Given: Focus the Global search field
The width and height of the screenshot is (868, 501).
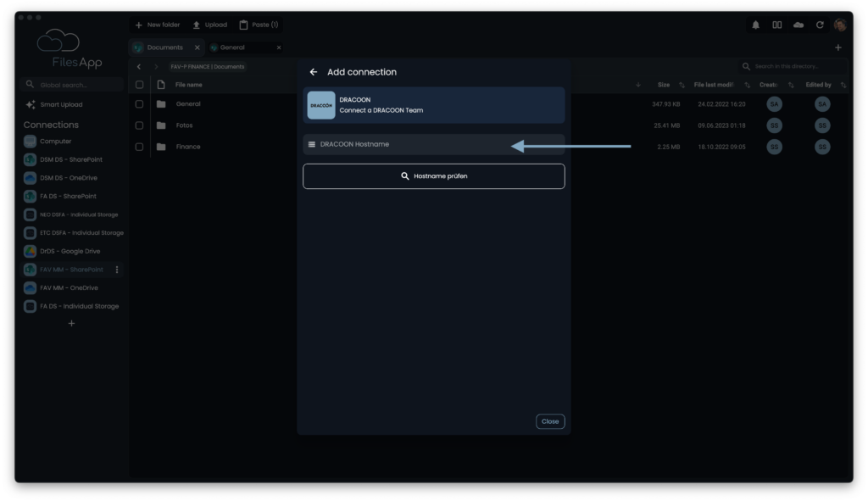Looking at the screenshot, I should (72, 85).
